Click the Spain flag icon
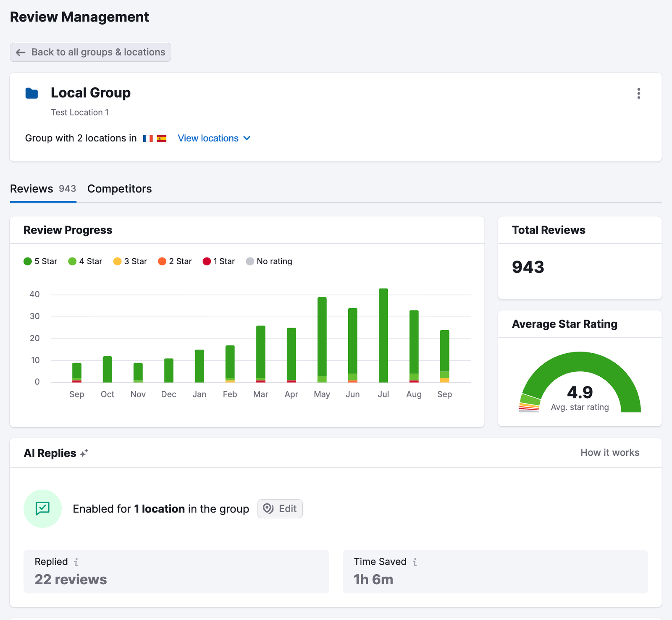672x620 pixels. coord(162,139)
